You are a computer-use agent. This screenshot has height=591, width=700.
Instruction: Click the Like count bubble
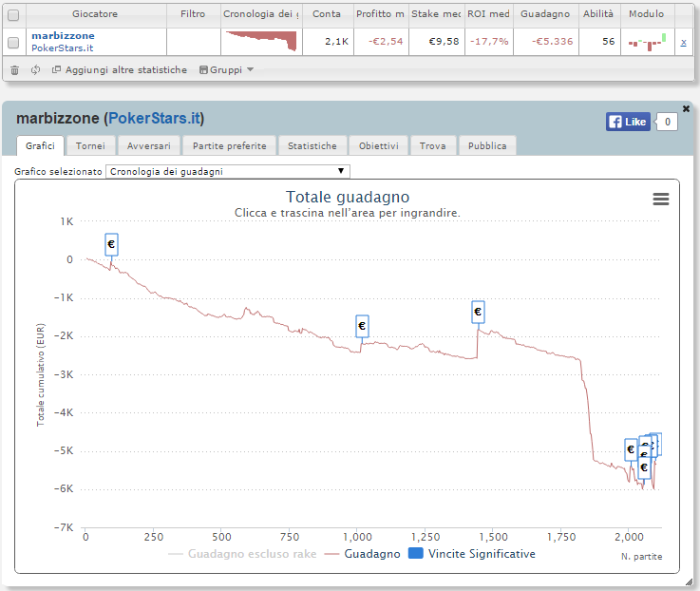tap(667, 122)
